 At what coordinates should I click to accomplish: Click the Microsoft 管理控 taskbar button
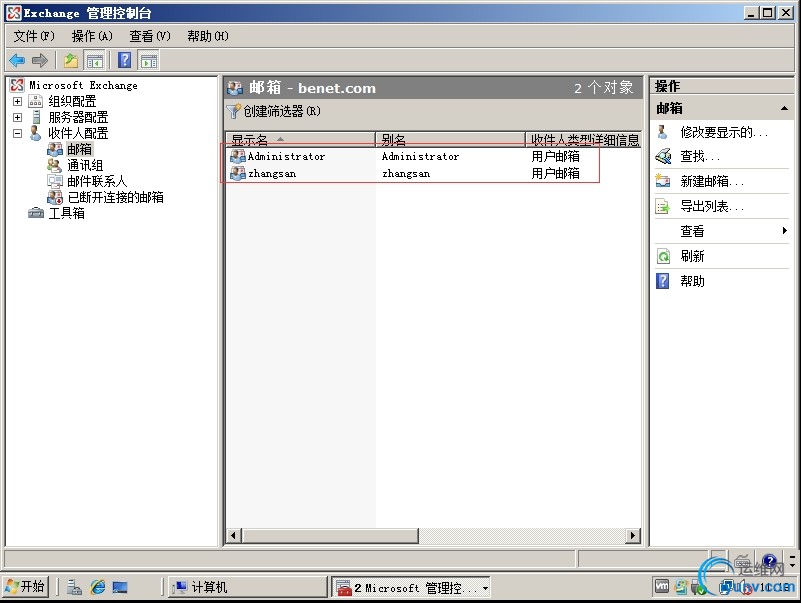tap(411, 587)
